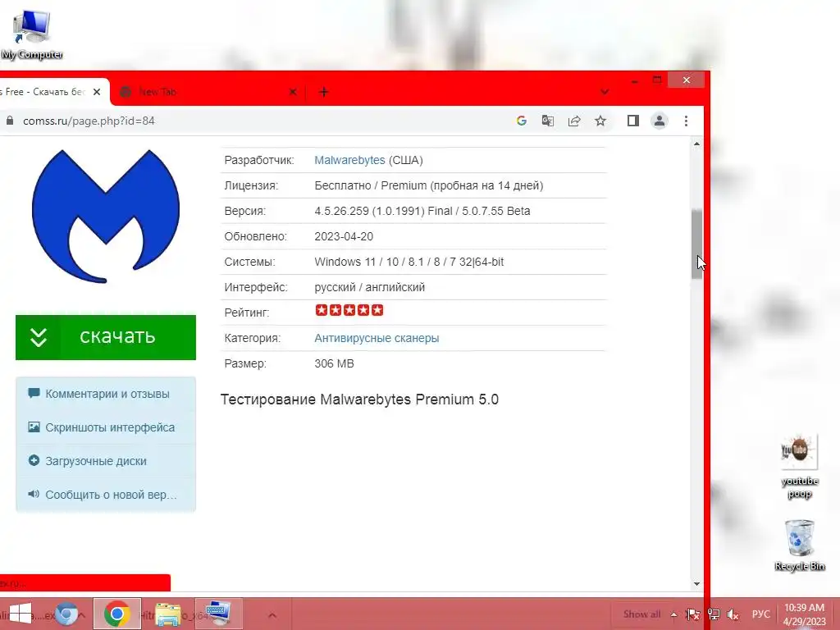Open the Chrome three-dot menu
840x630 pixels.
pos(686,121)
